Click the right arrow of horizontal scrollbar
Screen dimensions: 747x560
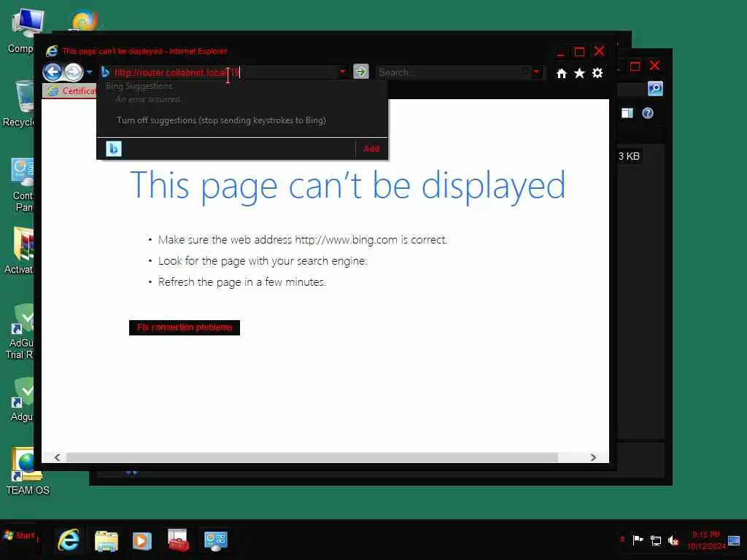[x=593, y=457]
